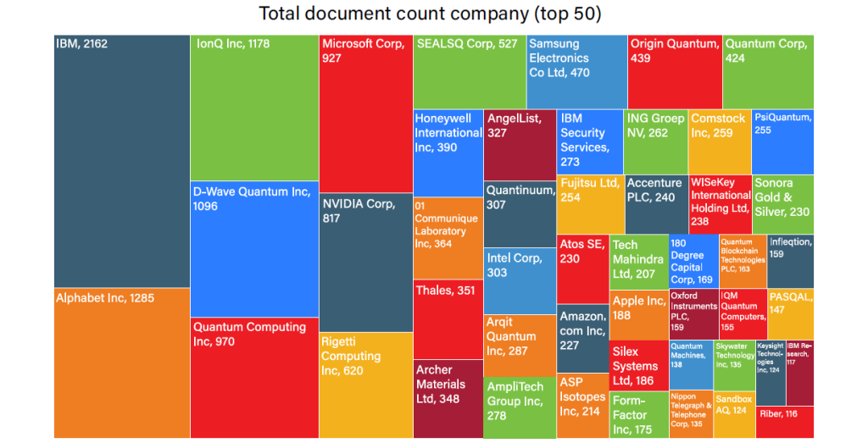The width and height of the screenshot is (868, 443).
Task: Select the AngelList, 327 tile
Action: coord(520,145)
